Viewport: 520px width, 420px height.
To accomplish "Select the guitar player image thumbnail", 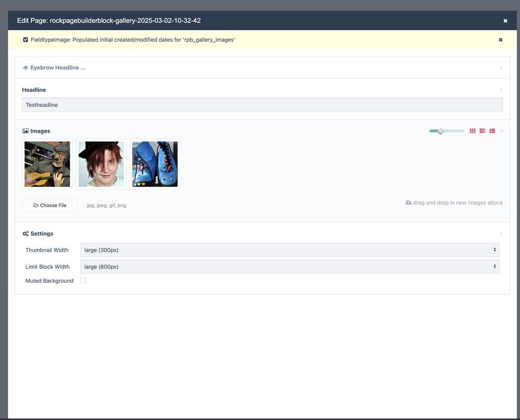I will pyautogui.click(x=47, y=164).
